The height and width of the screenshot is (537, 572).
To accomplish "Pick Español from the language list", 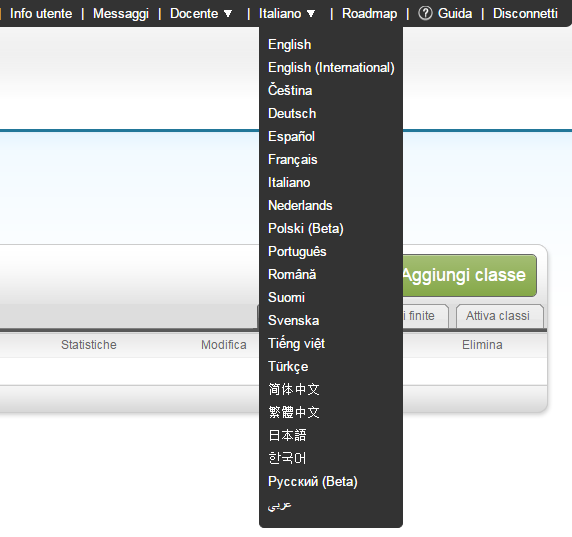I will pyautogui.click(x=291, y=136).
